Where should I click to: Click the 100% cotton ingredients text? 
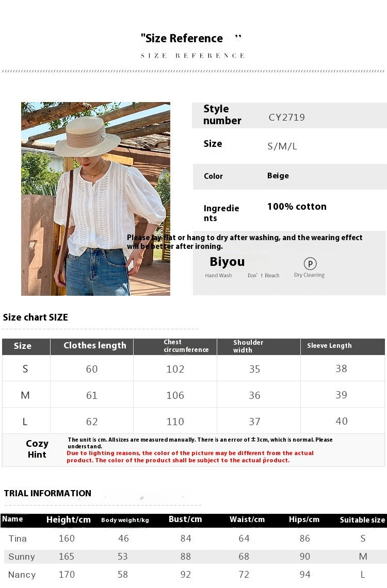pos(297,207)
